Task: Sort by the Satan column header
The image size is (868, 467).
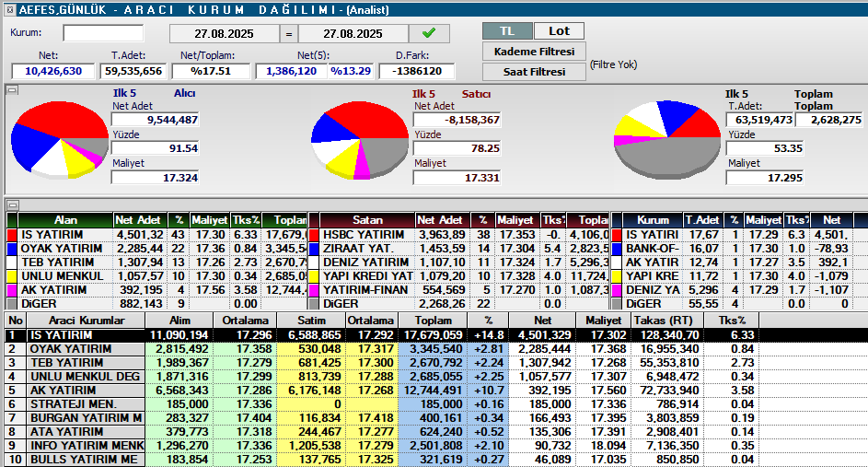Action: [x=367, y=220]
